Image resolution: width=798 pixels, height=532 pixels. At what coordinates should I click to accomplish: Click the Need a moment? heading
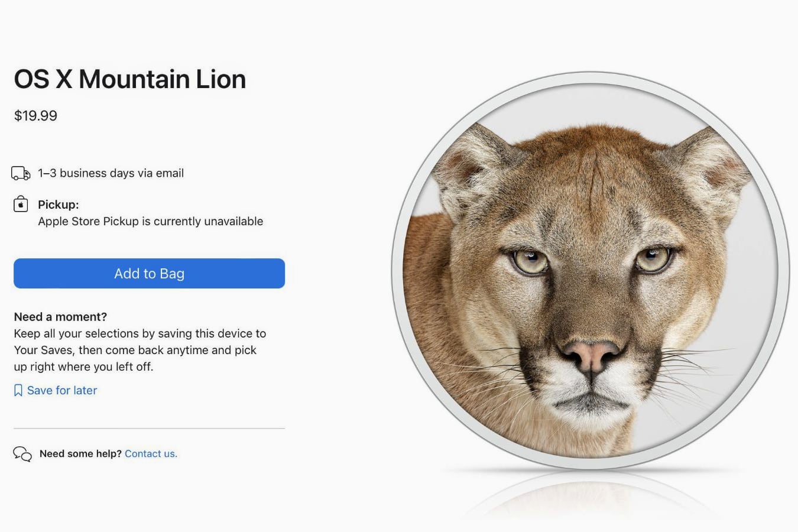(60, 317)
